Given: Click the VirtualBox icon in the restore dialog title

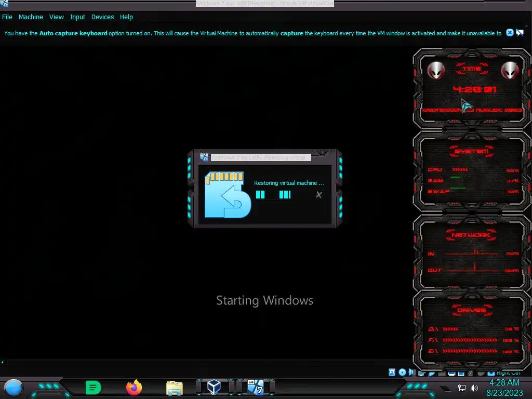Looking at the screenshot, I should coord(204,157).
